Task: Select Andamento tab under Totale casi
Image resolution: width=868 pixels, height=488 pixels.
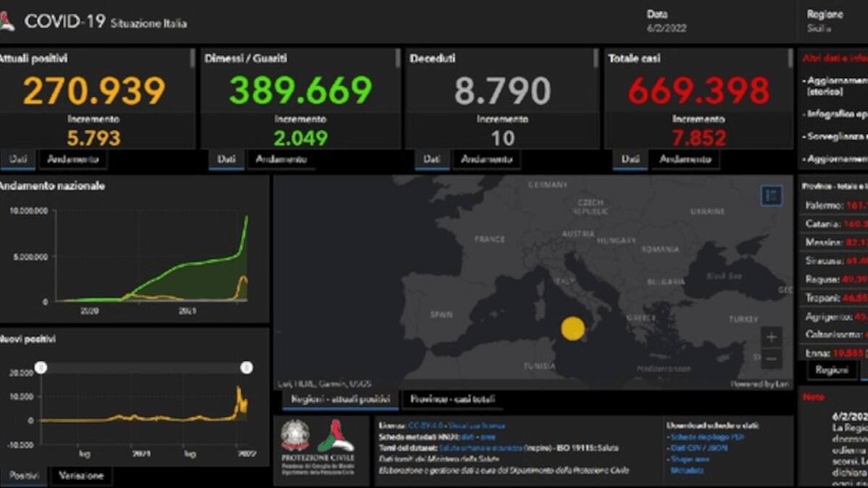Action: (686, 159)
